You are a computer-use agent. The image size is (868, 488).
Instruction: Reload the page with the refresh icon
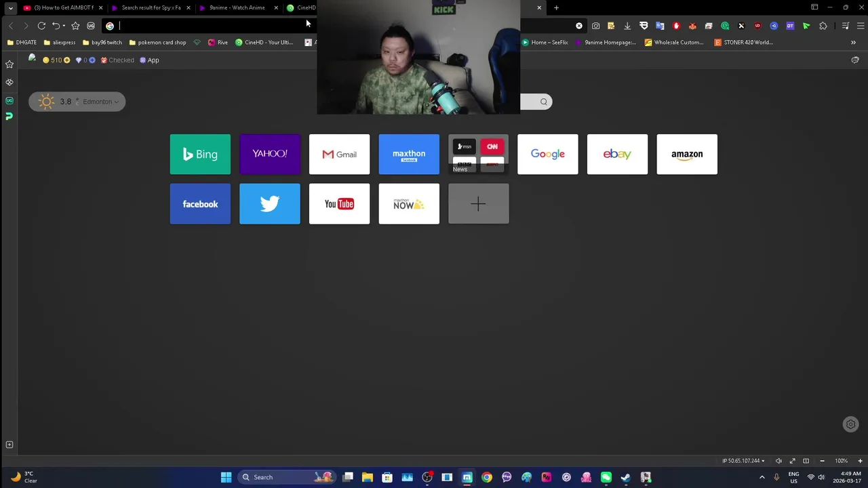pos(41,26)
